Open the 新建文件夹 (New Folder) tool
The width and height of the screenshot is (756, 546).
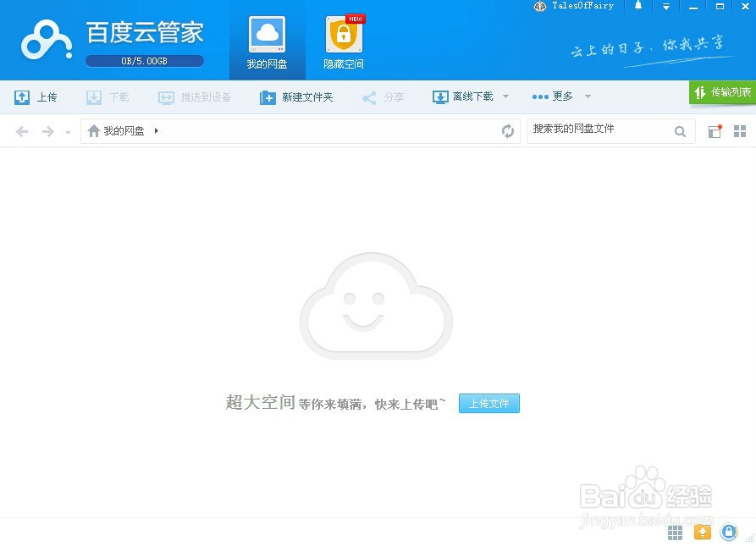(295, 97)
